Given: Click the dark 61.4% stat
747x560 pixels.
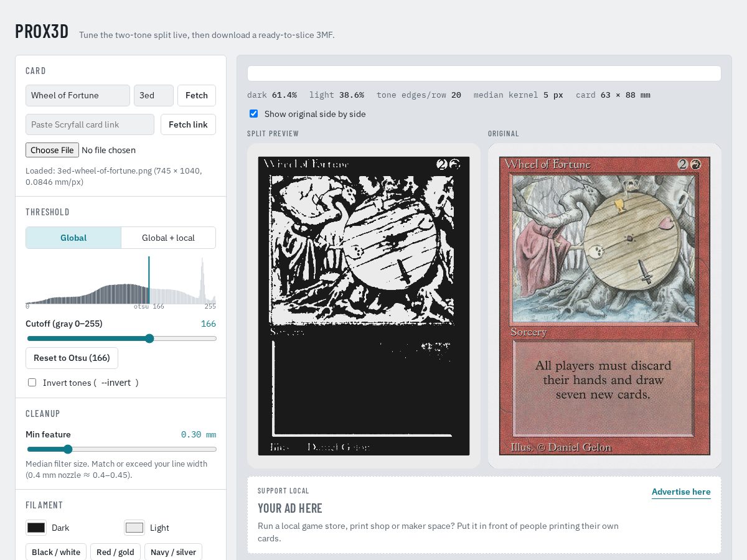Looking at the screenshot, I should [272, 95].
